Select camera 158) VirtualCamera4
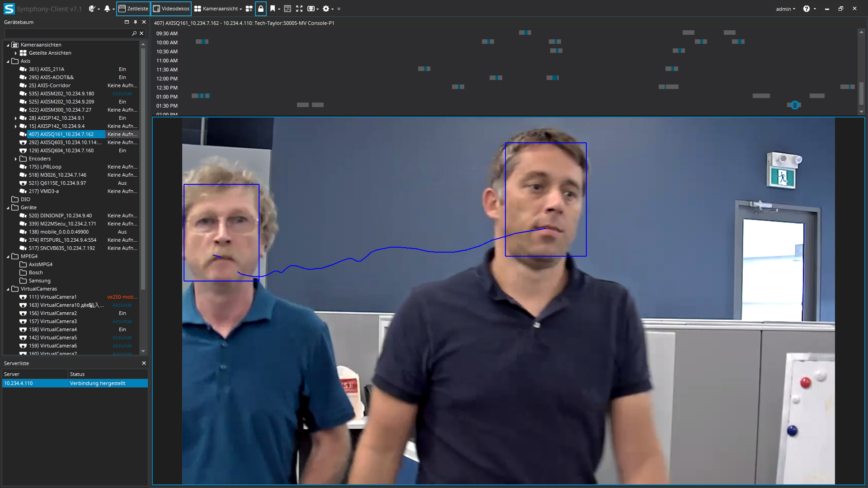The height and width of the screenshot is (488, 868). [x=52, y=329]
